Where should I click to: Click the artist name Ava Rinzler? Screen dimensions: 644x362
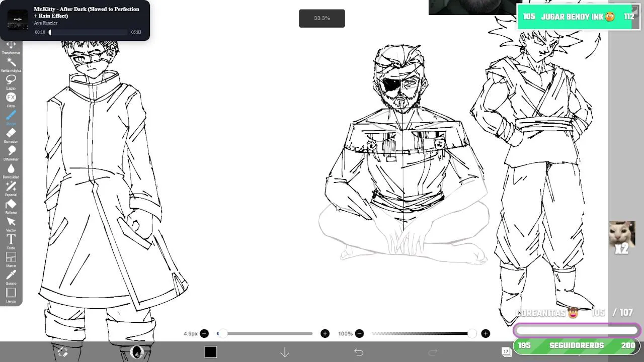(46, 23)
